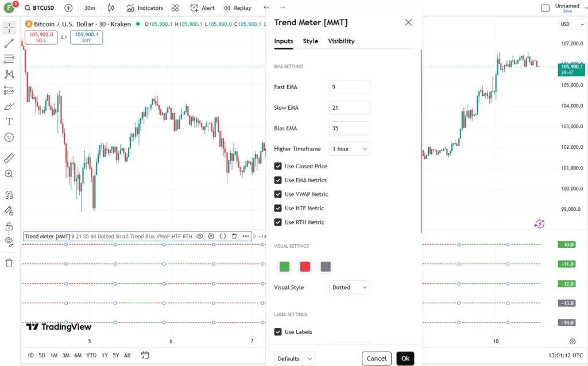The width and height of the screenshot is (588, 366).
Task: Cancel the indicator settings
Action: click(x=377, y=359)
